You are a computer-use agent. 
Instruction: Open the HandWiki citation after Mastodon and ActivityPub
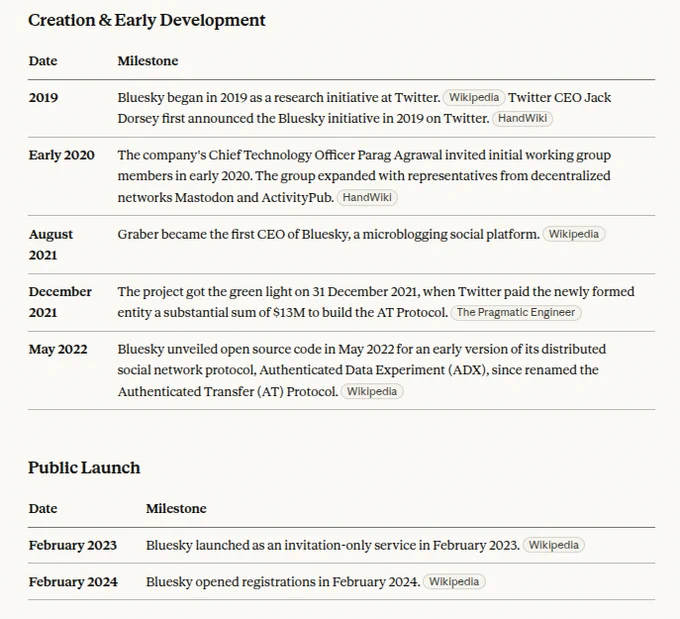pos(367,197)
